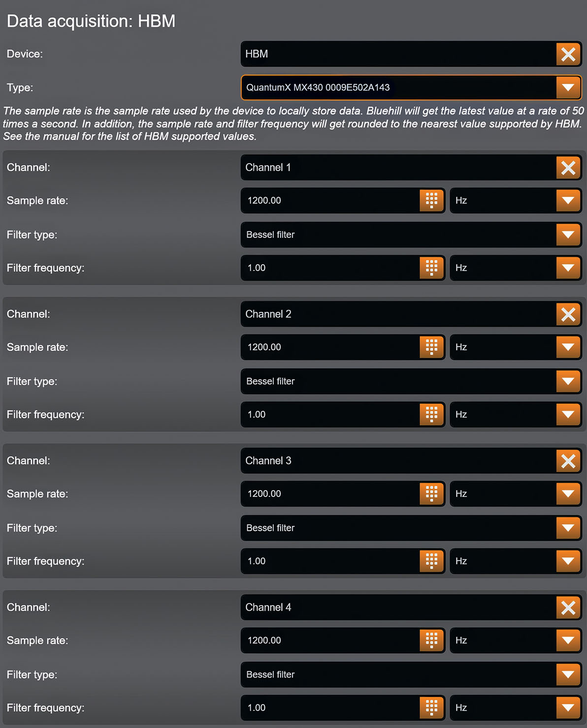
Task: Open the keypad for Channel 1 filter frequency
Action: coord(431,268)
